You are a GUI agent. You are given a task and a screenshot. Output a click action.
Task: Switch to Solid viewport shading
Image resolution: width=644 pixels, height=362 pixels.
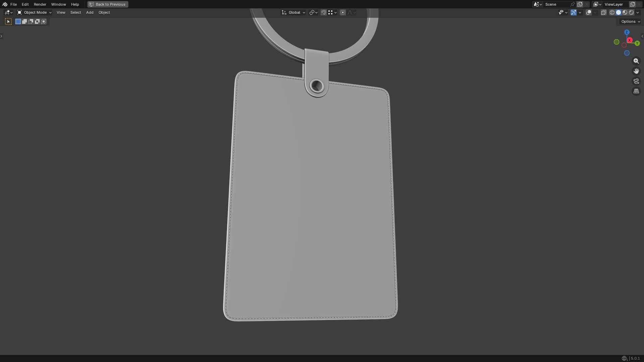point(619,12)
